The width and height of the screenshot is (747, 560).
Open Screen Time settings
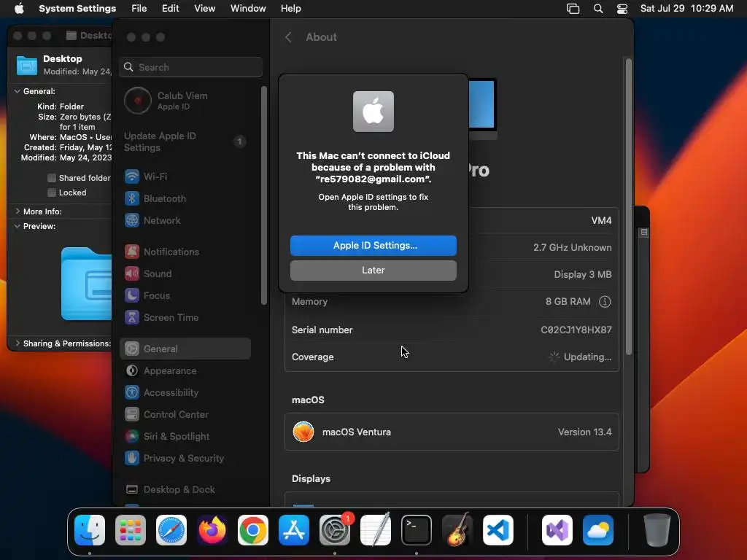tap(185, 318)
